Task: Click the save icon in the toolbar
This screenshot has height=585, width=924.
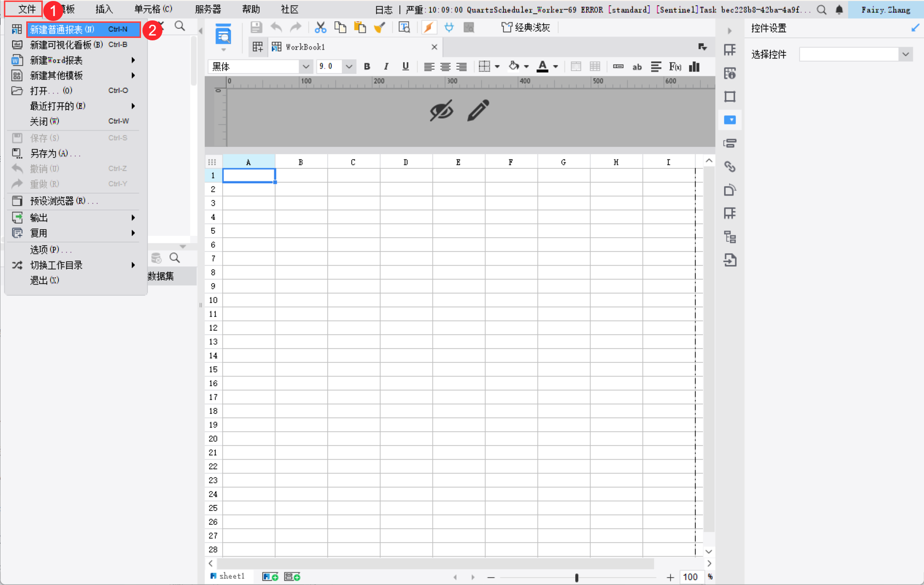Action: coord(256,28)
